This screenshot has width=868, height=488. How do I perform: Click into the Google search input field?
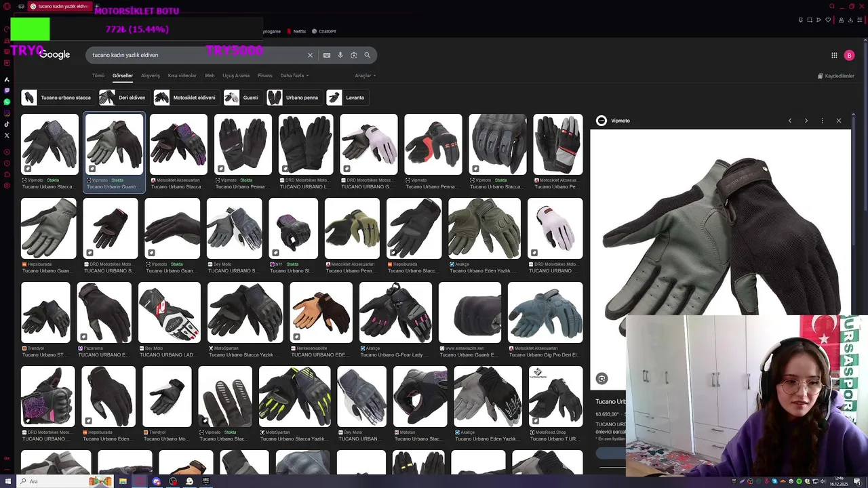point(197,55)
